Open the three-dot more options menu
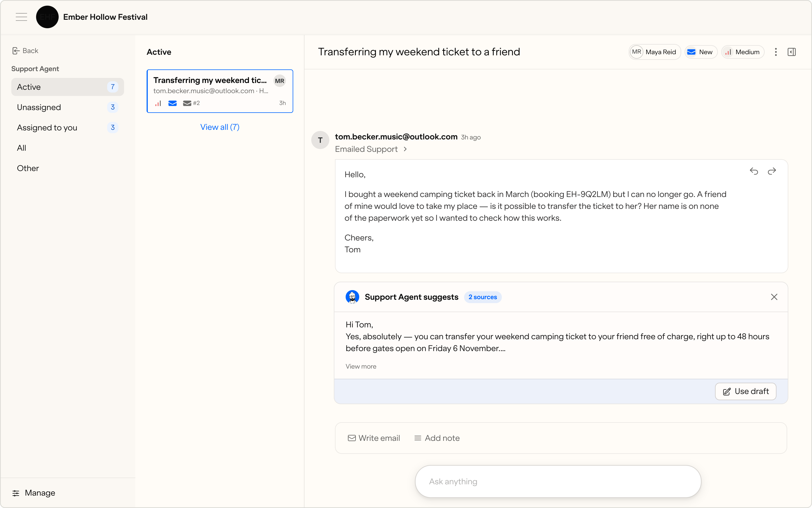This screenshot has width=812, height=508. (776, 52)
